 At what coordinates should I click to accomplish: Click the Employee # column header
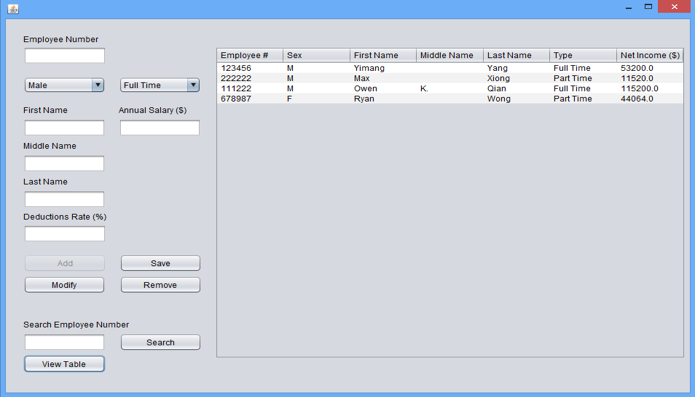coord(250,55)
